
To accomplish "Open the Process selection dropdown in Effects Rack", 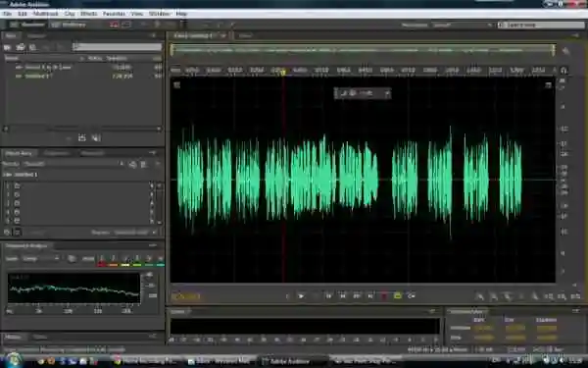I will 135,233.
